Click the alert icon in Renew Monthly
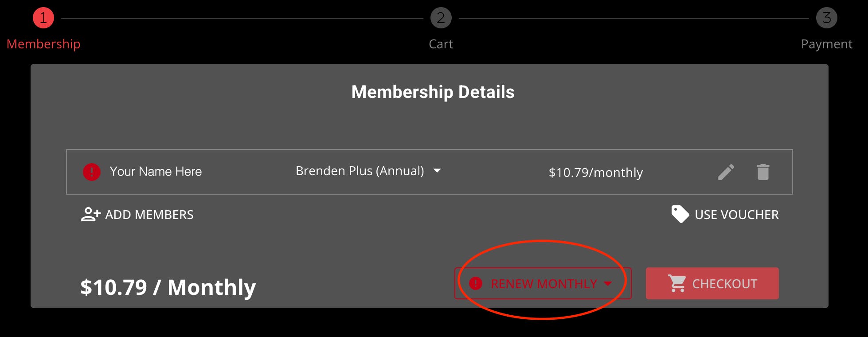This screenshot has height=337, width=868. coord(476,283)
